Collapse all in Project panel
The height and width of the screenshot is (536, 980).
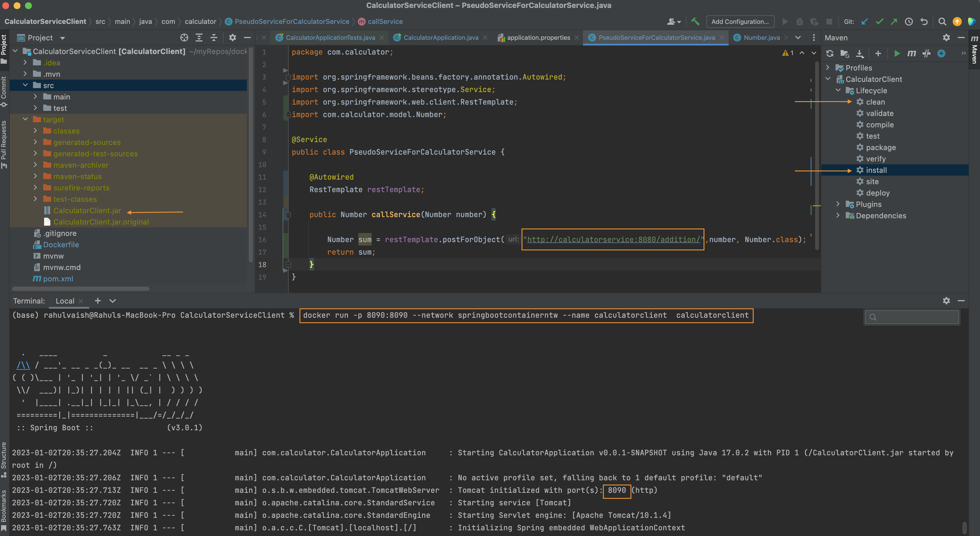(x=214, y=38)
